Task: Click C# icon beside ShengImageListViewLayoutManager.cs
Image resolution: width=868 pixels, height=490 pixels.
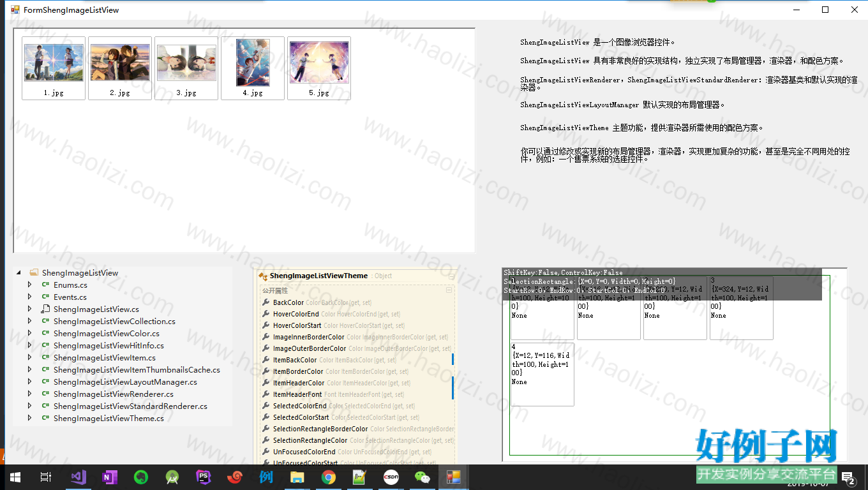Action: click(x=45, y=382)
